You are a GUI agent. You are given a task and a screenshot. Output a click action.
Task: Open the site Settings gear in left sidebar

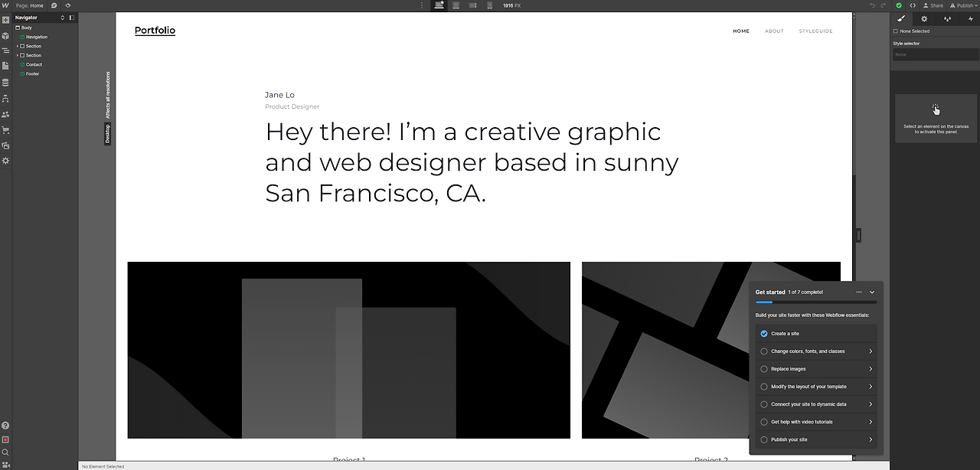5,161
